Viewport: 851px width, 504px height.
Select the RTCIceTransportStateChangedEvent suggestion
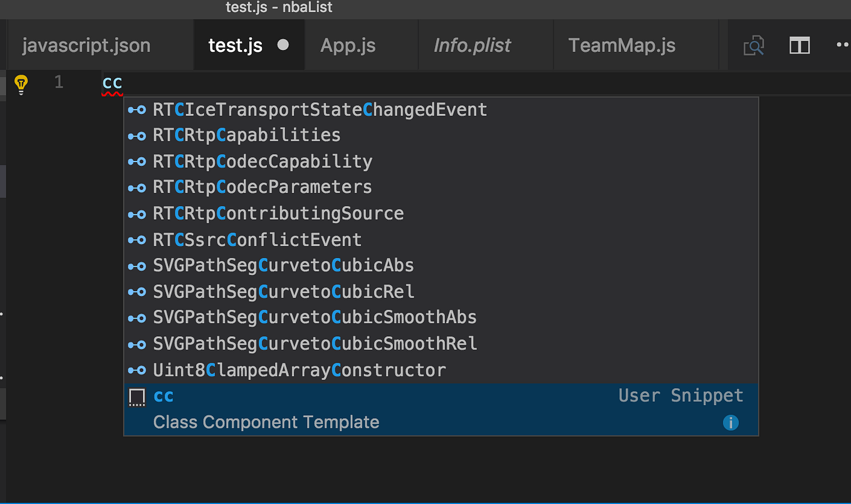tap(320, 109)
